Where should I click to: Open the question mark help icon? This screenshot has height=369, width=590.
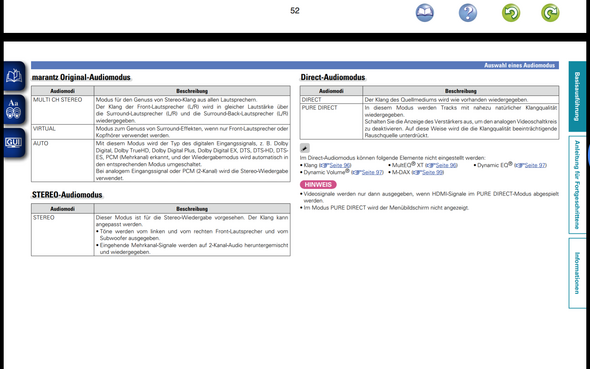click(x=468, y=13)
